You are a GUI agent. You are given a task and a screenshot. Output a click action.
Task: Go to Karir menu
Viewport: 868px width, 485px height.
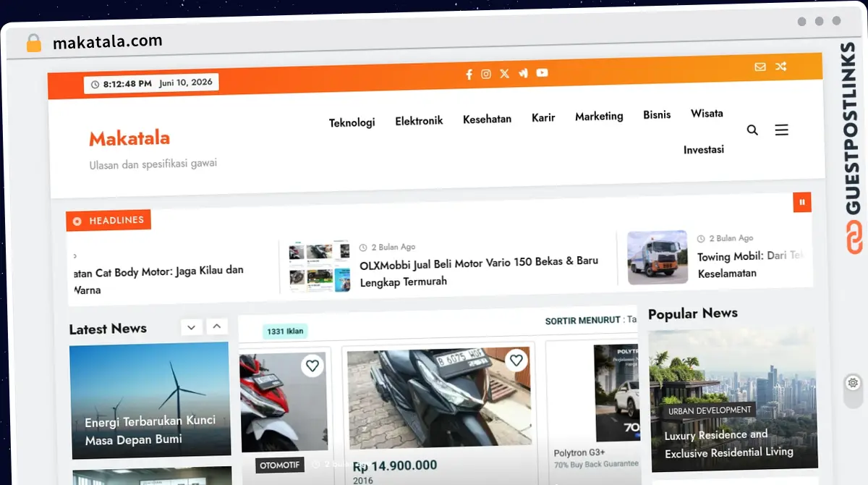coord(543,117)
